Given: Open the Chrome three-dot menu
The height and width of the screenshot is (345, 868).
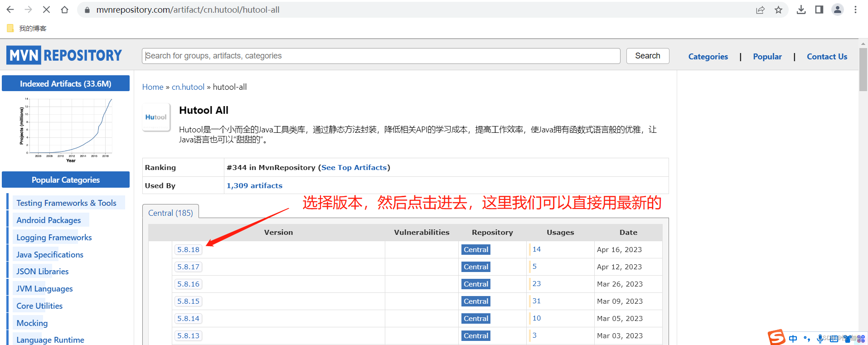Looking at the screenshot, I should tap(855, 10).
